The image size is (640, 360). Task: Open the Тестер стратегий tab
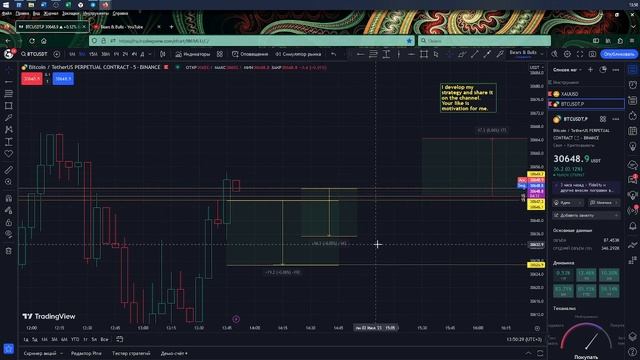pyautogui.click(x=131, y=353)
